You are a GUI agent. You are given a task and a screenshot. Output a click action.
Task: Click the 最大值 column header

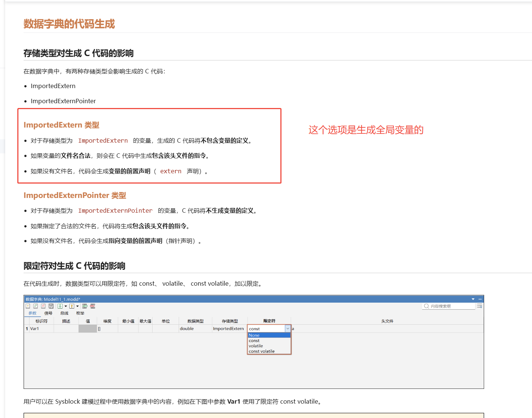(x=145, y=321)
